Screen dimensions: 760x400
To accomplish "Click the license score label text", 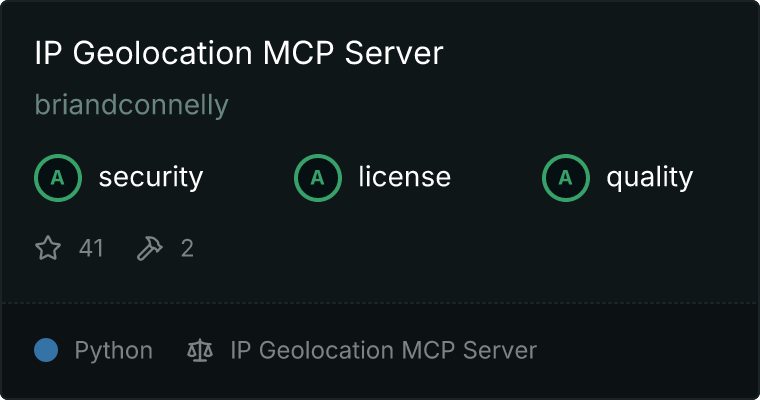I will (x=405, y=176).
